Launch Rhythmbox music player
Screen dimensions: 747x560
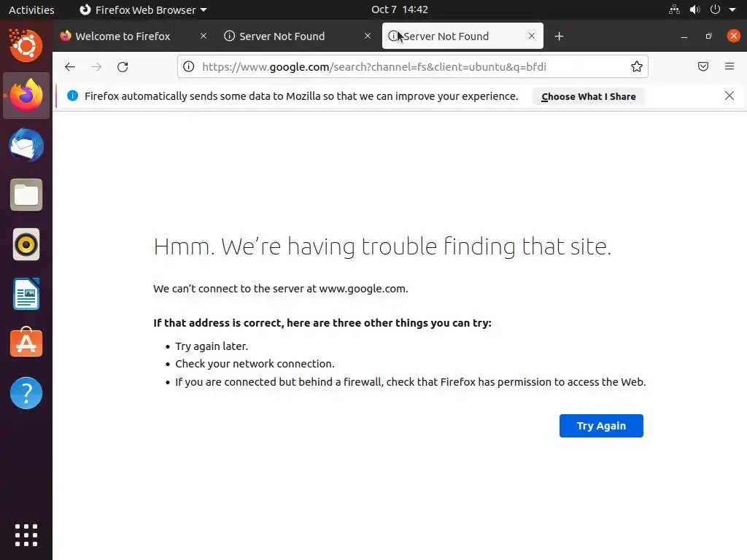coord(26,245)
